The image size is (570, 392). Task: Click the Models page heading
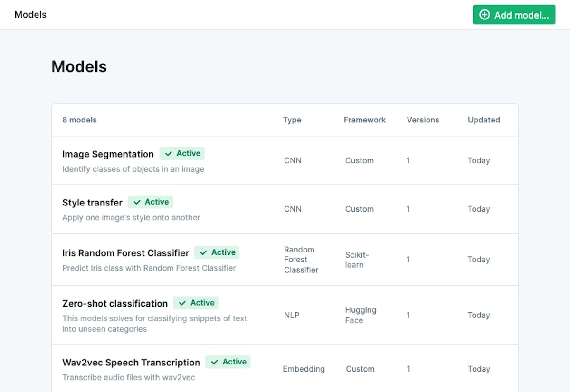79,66
